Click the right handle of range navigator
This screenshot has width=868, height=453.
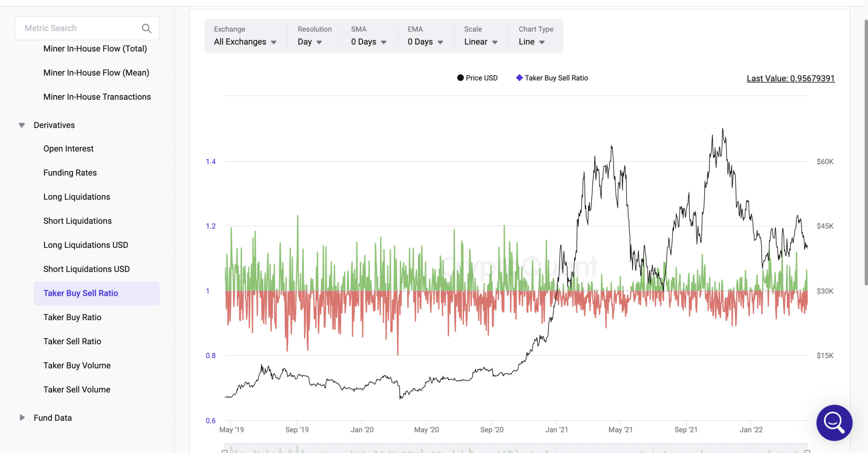coord(807,451)
